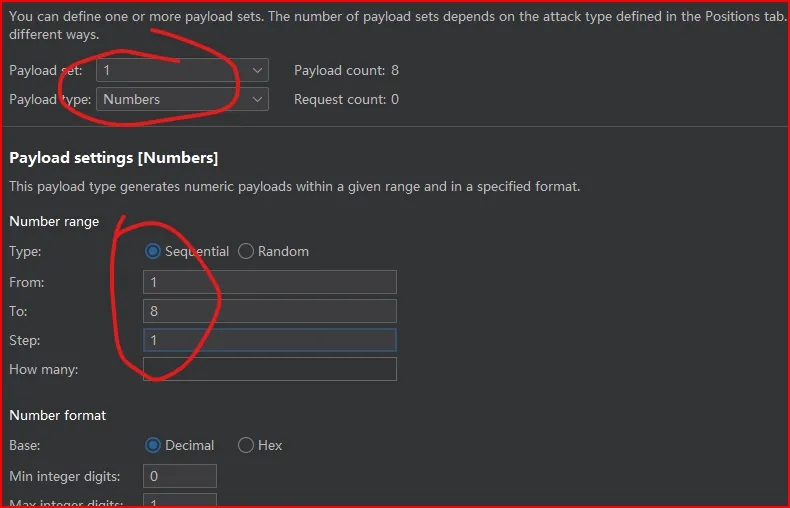Select the Sequential number range type
The height and width of the screenshot is (508, 790).
(x=187, y=251)
